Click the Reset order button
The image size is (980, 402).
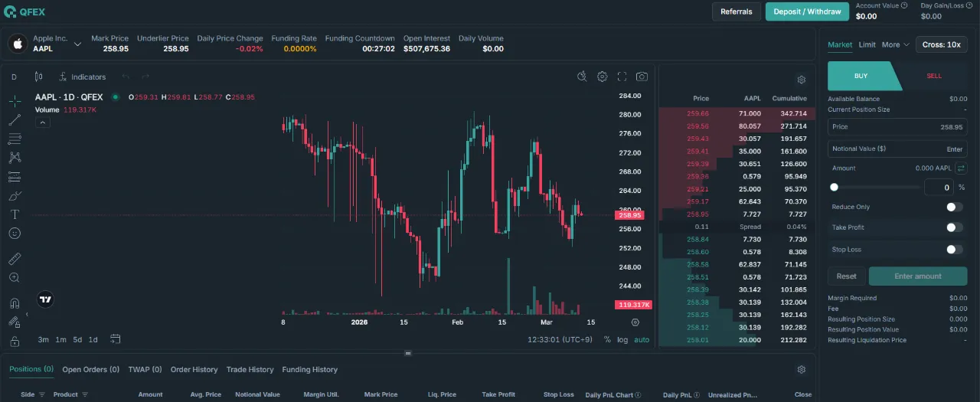point(846,276)
